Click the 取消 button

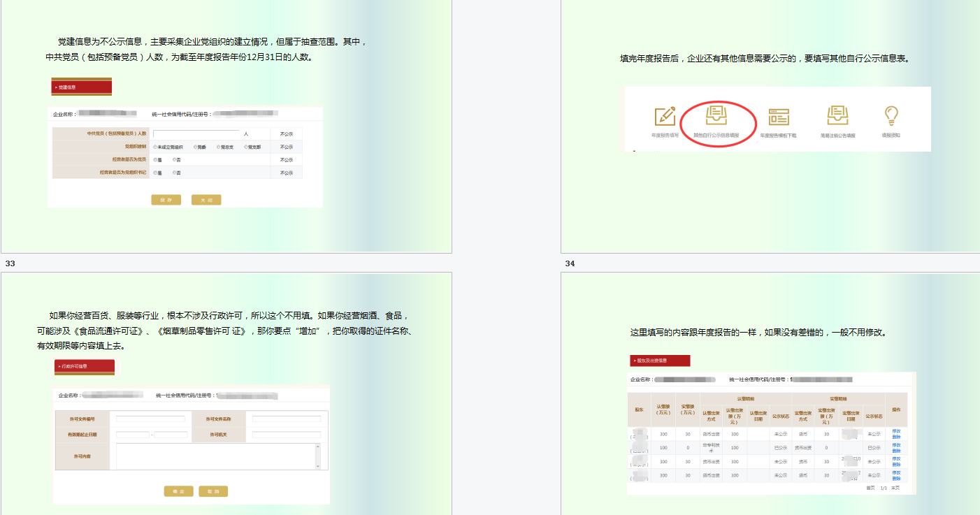[213, 491]
